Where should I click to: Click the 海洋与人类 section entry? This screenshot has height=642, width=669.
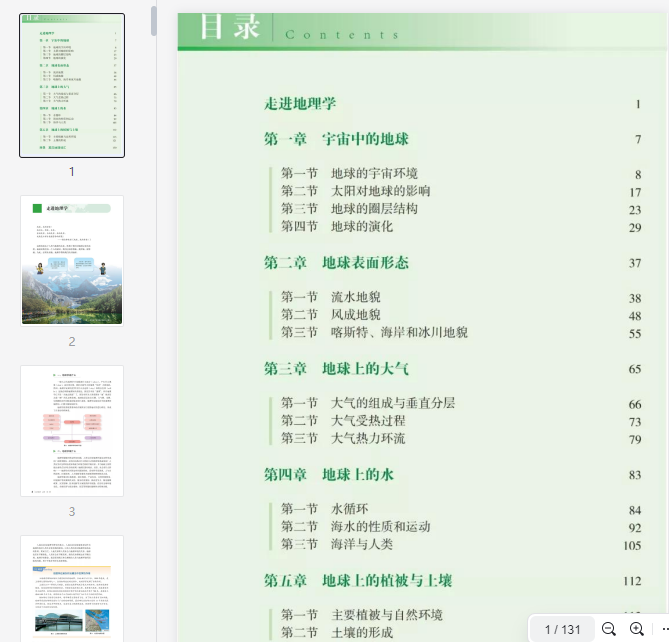coord(361,544)
